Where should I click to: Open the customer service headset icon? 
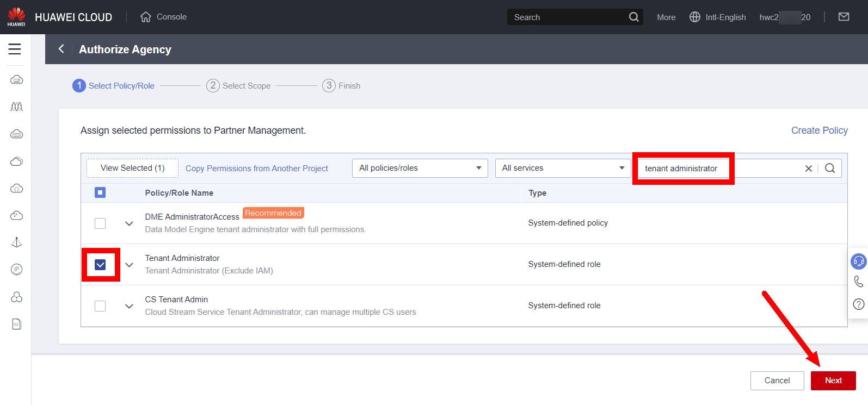pyautogui.click(x=858, y=261)
